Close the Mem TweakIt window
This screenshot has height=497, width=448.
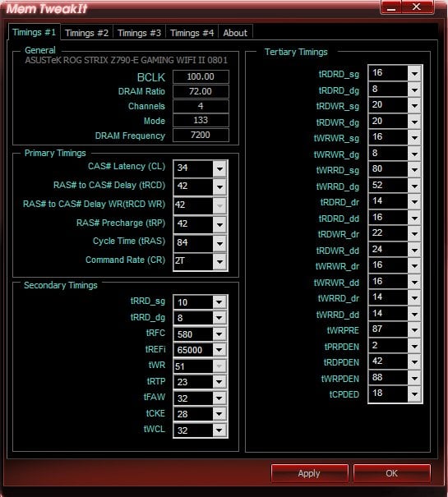point(418,7)
